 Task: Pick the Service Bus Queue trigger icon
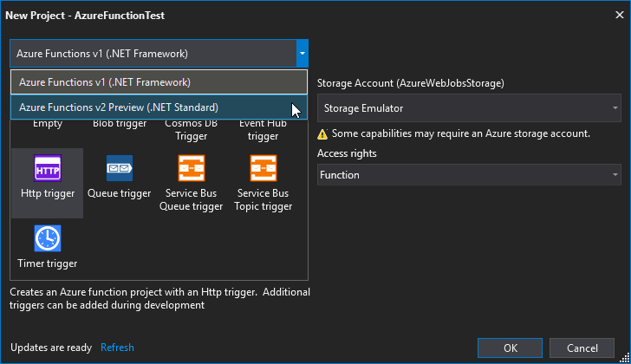191,168
